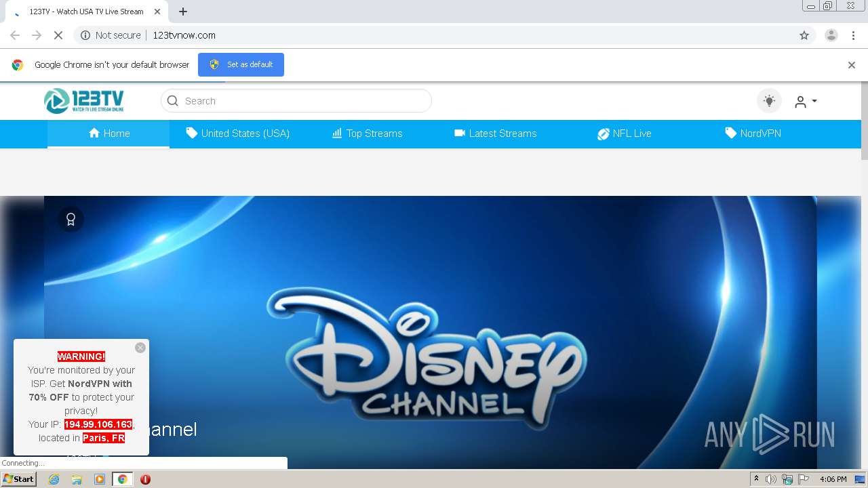Select the 123TV browser tab
Screen dimensions: 868x488
(87, 12)
